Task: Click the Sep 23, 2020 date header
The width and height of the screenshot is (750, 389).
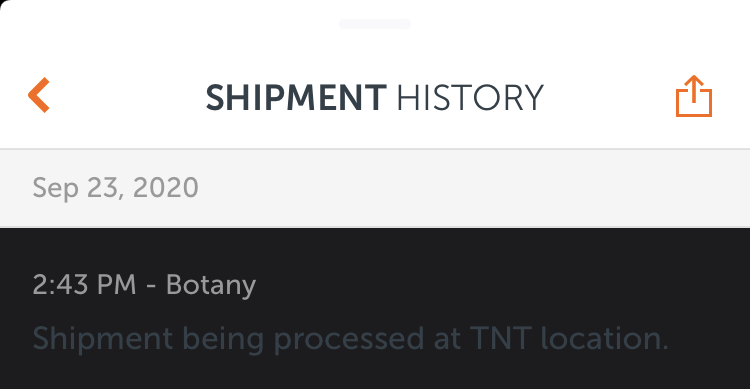Action: [x=375, y=188]
